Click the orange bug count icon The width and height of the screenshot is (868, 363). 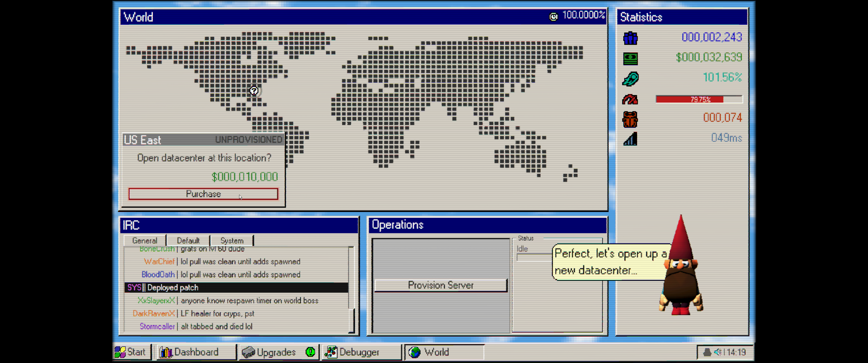tap(630, 119)
